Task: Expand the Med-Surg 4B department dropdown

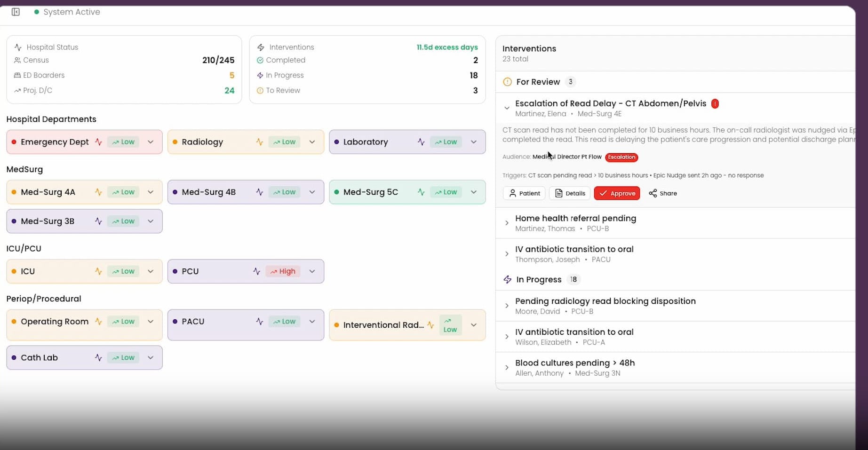Action: 312,192
